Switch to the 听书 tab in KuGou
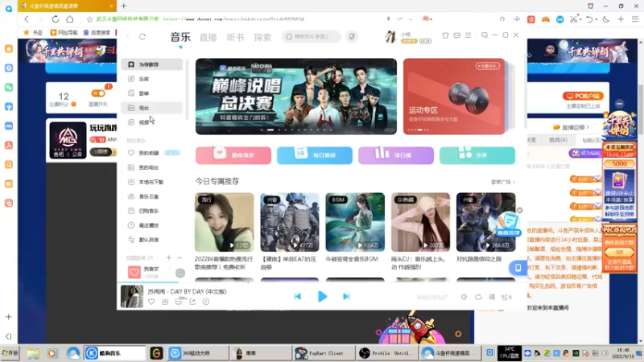The height and width of the screenshot is (362, 644). coord(235,37)
